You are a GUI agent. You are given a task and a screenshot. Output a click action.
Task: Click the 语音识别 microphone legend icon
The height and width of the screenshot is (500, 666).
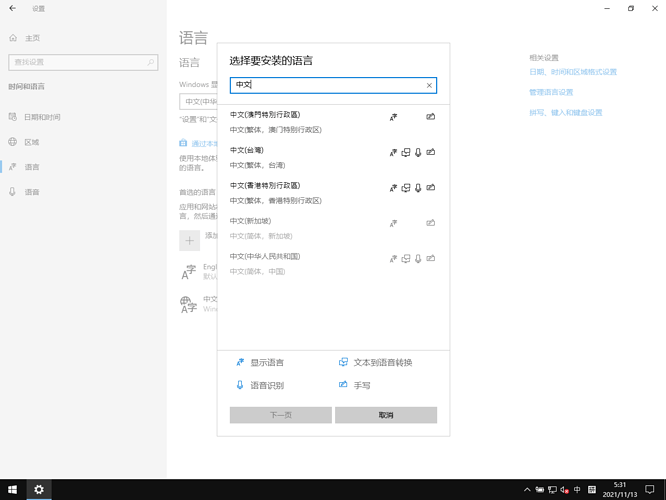[240, 385]
